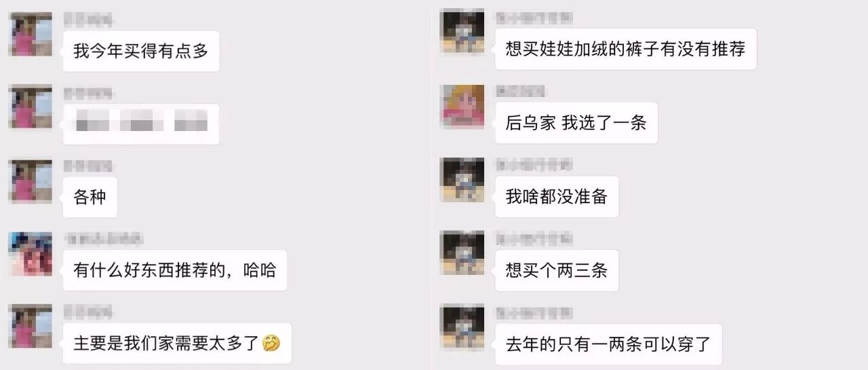Tap avatar beside "主要是我们家需要太多了"

(31, 327)
